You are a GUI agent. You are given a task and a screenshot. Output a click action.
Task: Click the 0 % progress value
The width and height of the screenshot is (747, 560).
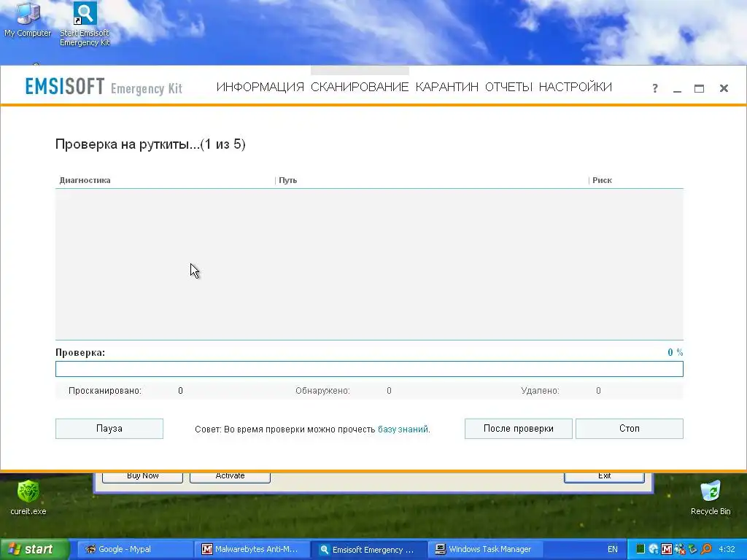tap(675, 352)
